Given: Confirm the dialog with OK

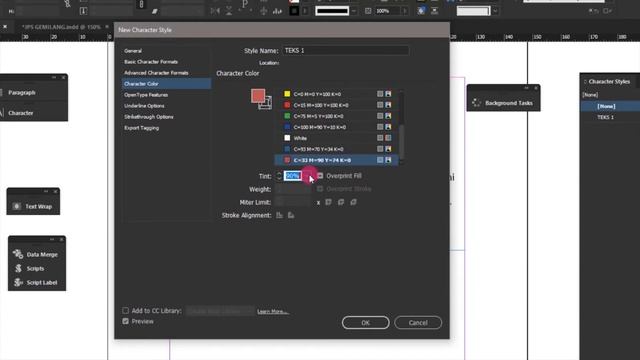Looking at the screenshot, I should click(x=365, y=322).
